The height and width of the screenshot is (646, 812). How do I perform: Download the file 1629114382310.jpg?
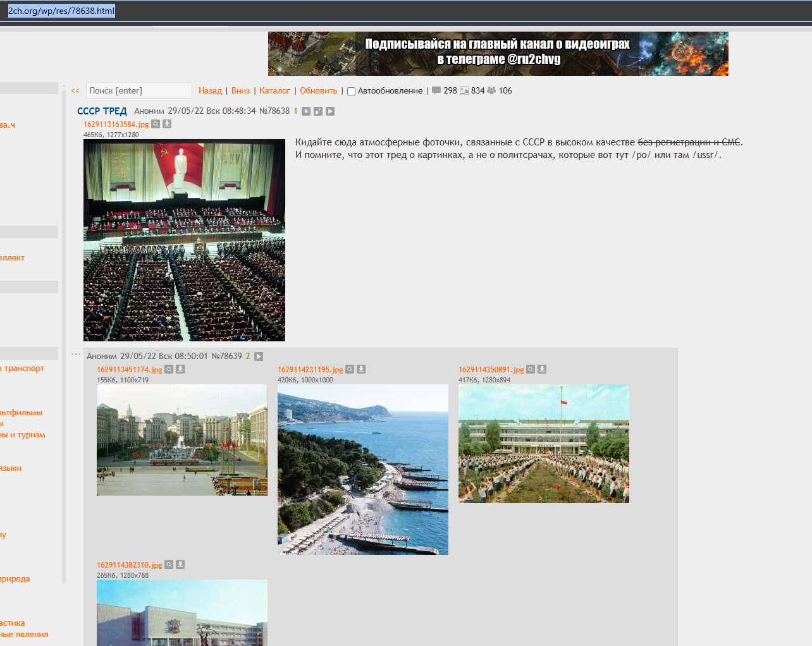[x=180, y=564]
